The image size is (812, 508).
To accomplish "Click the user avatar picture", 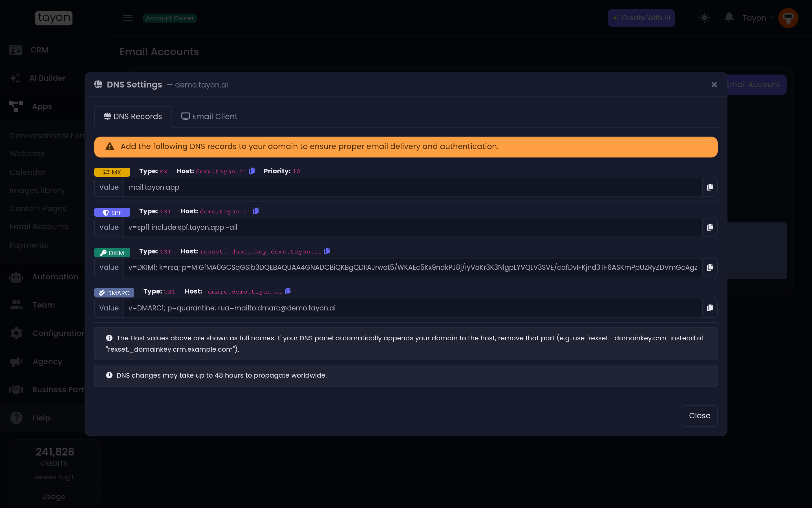I will (x=788, y=18).
